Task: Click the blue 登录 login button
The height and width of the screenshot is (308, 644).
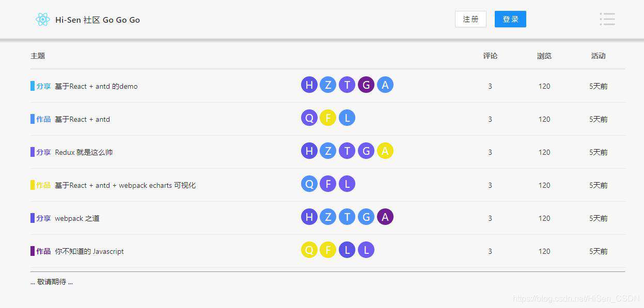Action: tap(510, 19)
